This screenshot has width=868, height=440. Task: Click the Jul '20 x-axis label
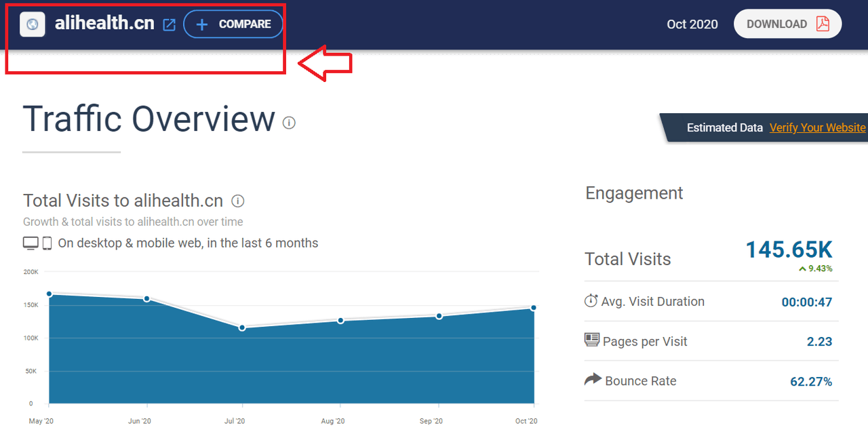(234, 422)
